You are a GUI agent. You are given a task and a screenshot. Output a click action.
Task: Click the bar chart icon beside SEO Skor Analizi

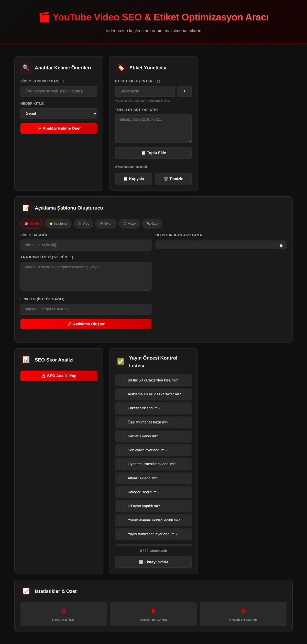(x=26, y=360)
